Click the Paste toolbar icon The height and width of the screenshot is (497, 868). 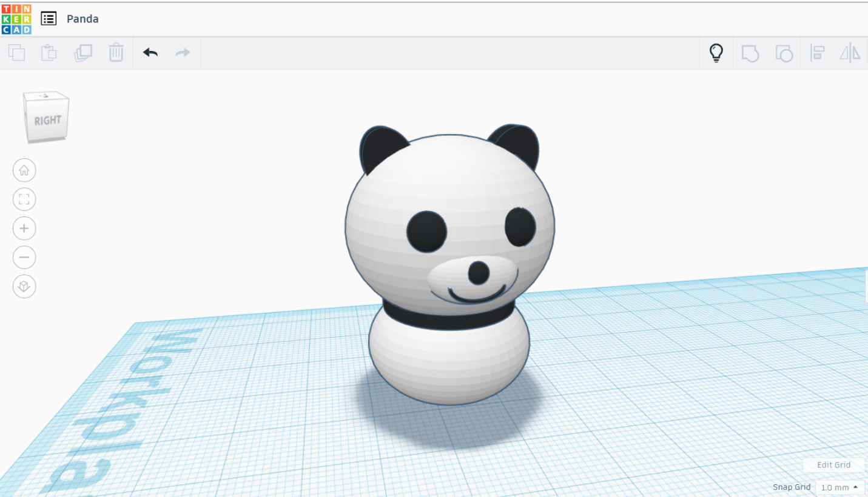[49, 53]
